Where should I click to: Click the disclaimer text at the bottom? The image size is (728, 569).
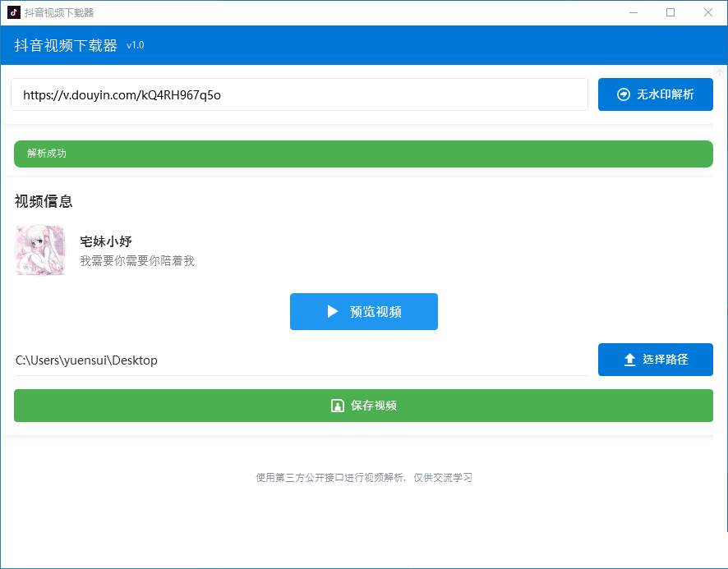click(x=364, y=477)
